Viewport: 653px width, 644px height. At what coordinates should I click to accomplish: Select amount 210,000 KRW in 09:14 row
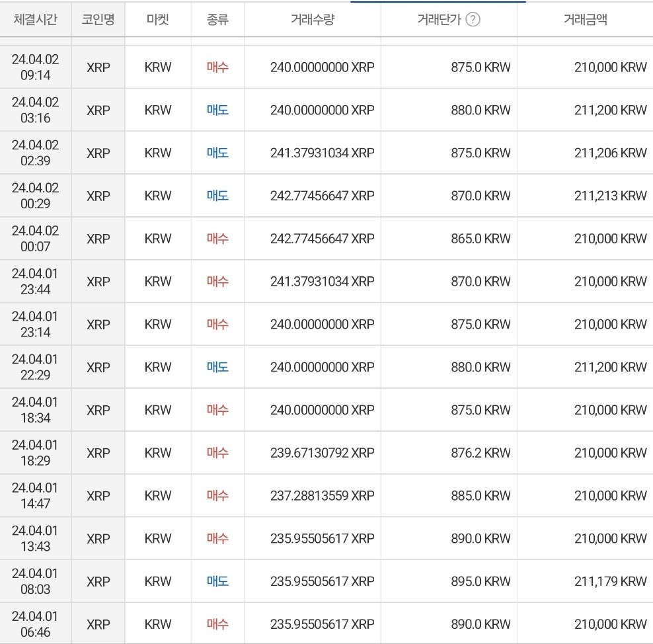point(611,67)
